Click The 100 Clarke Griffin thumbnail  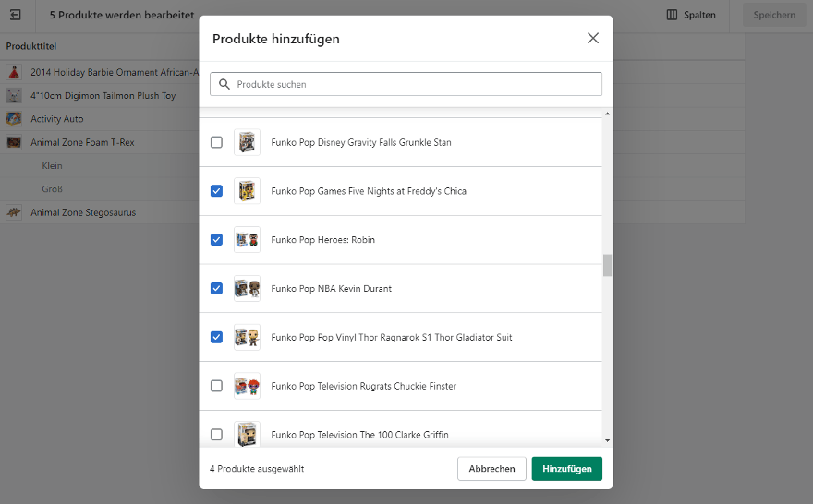pyautogui.click(x=247, y=434)
